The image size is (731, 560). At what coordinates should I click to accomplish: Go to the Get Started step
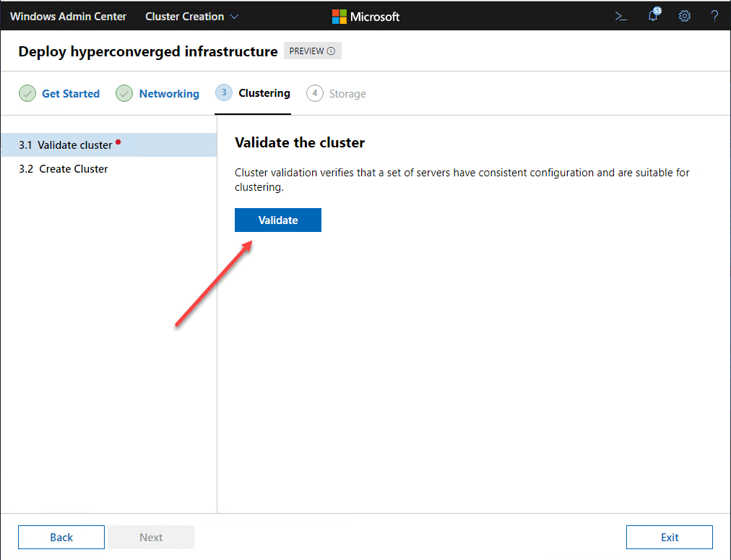tap(71, 94)
